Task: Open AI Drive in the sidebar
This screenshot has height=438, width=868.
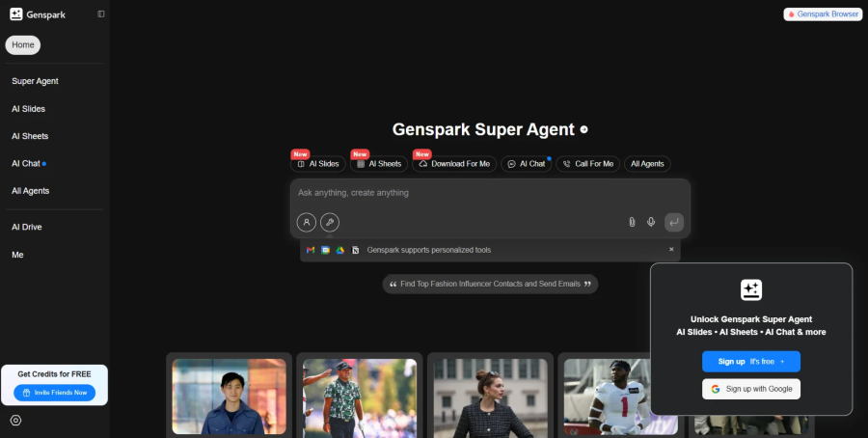Action: click(x=27, y=227)
